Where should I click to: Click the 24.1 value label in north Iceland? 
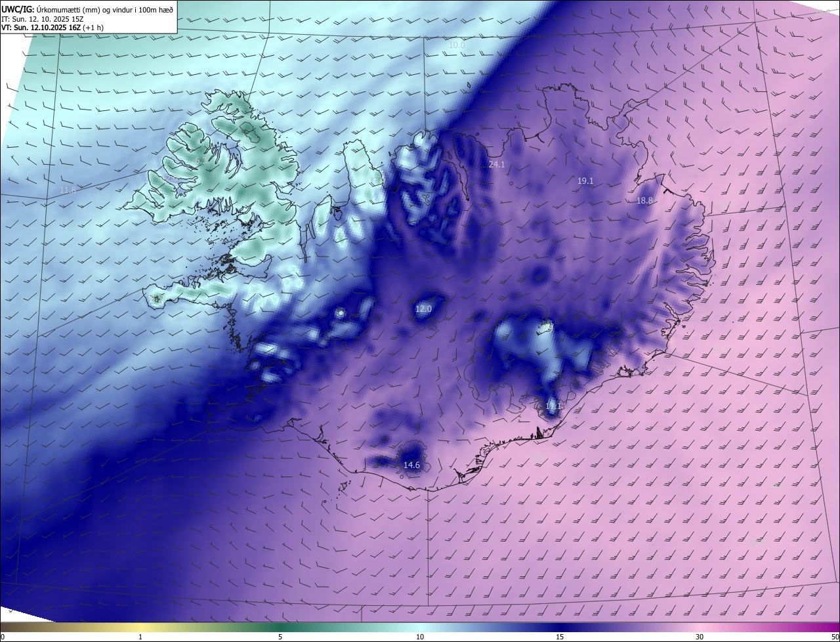coord(497,164)
